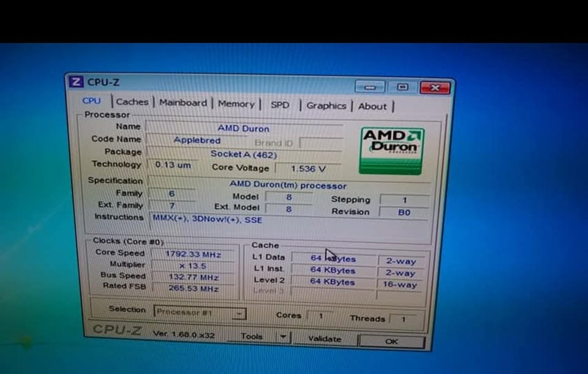Screen dimensions: 588x374
Task: Minimize the CPU-Z window
Action: click(370, 86)
